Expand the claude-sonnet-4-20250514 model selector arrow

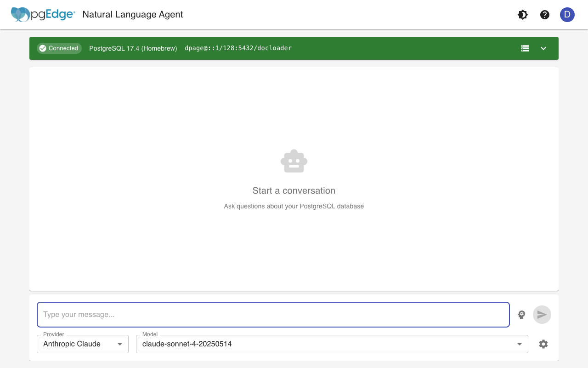point(519,344)
